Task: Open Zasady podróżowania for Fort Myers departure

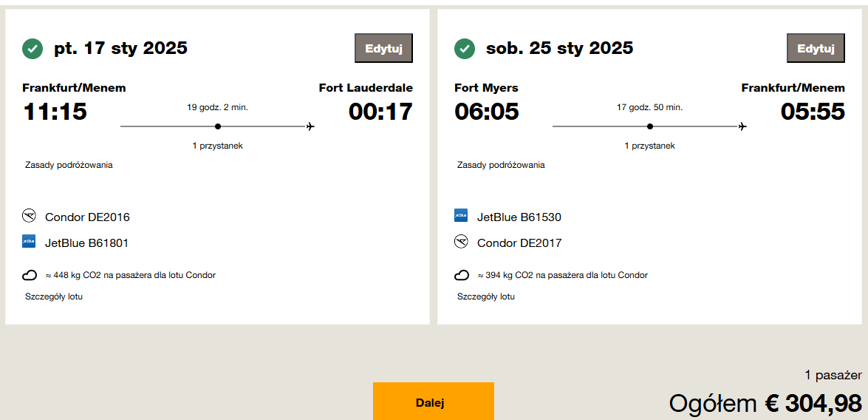Action: [501, 165]
